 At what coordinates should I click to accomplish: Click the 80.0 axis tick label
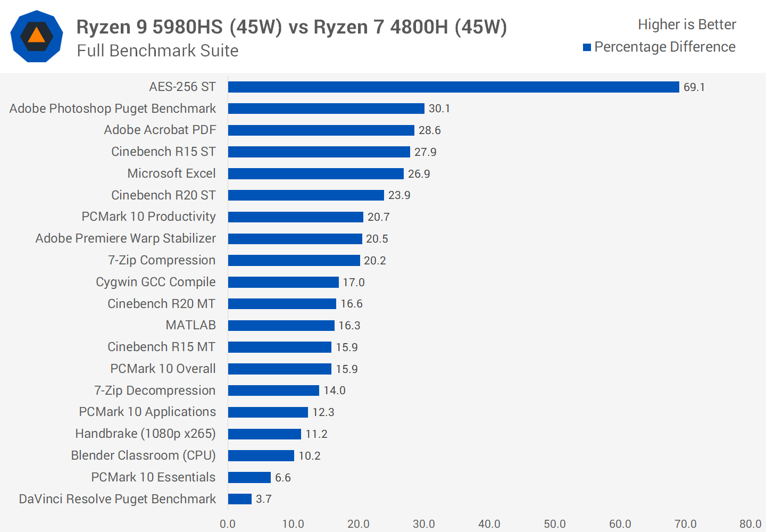tap(751, 524)
